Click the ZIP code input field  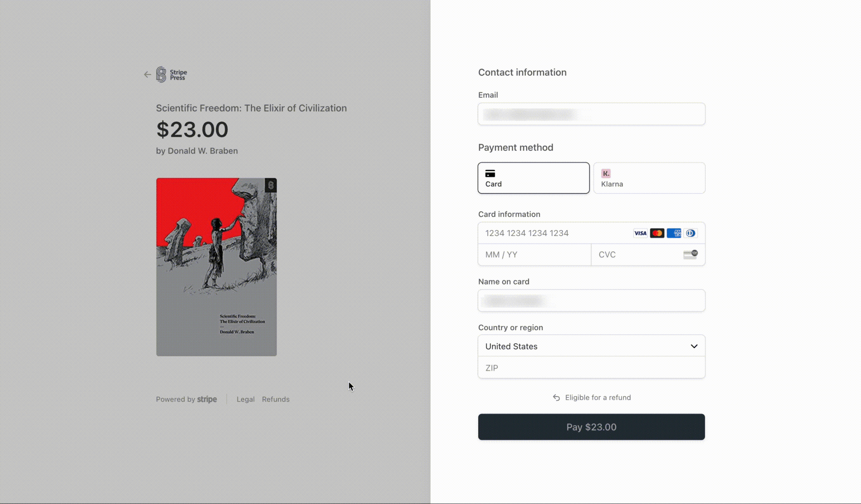[591, 368]
